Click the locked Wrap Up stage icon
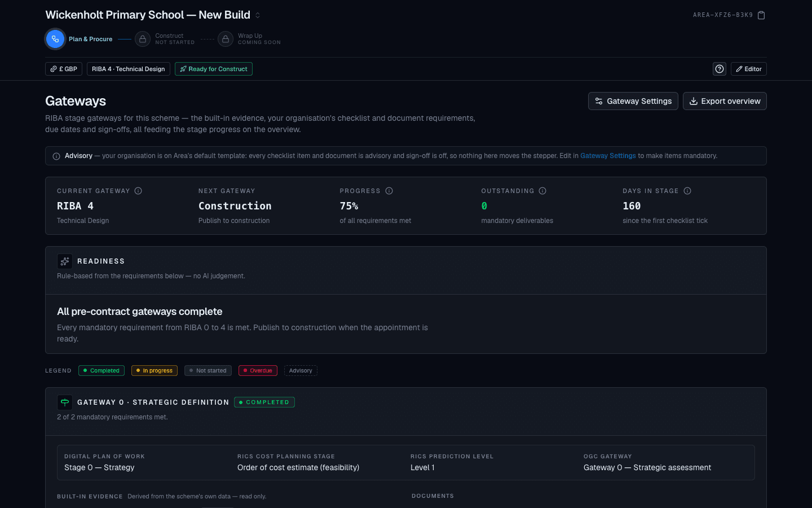 (226, 39)
